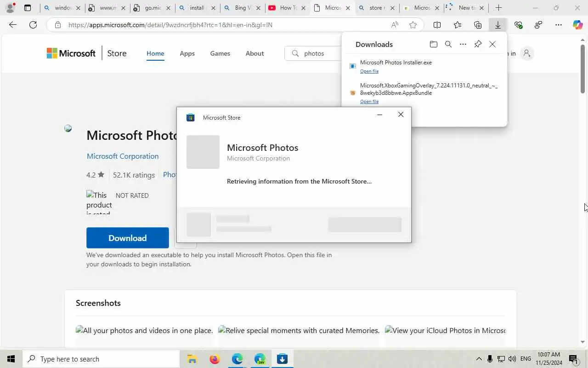Close the go.microsoft tab
This screenshot has width=588, height=368.
(x=168, y=8)
